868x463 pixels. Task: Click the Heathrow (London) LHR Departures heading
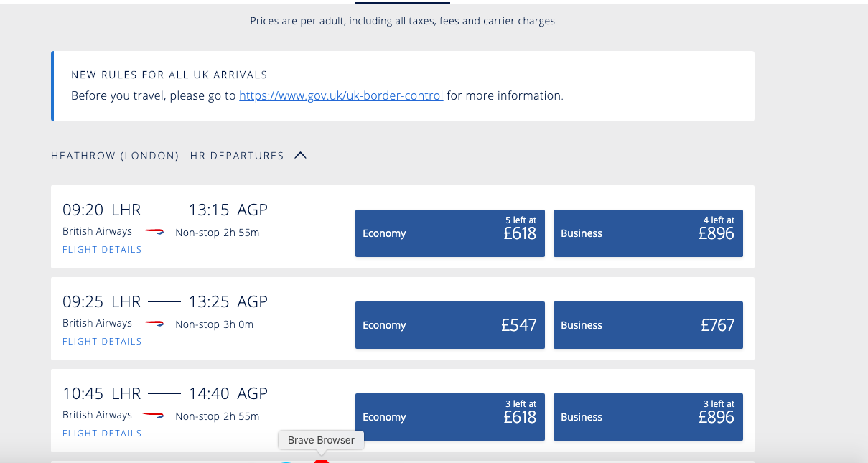(167, 156)
